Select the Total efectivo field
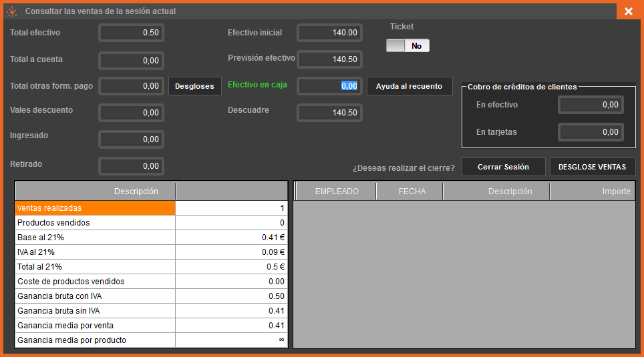The width and height of the screenshot is (644, 357). pos(131,33)
